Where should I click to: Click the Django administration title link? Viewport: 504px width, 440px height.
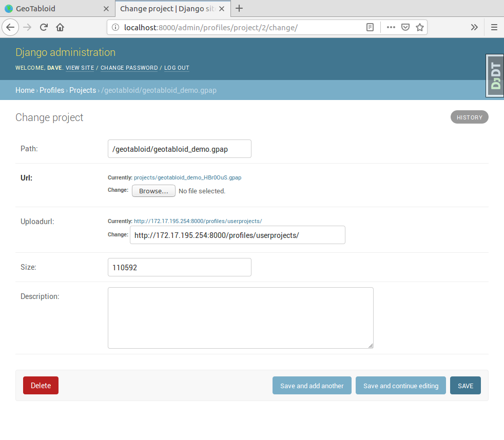tap(65, 52)
